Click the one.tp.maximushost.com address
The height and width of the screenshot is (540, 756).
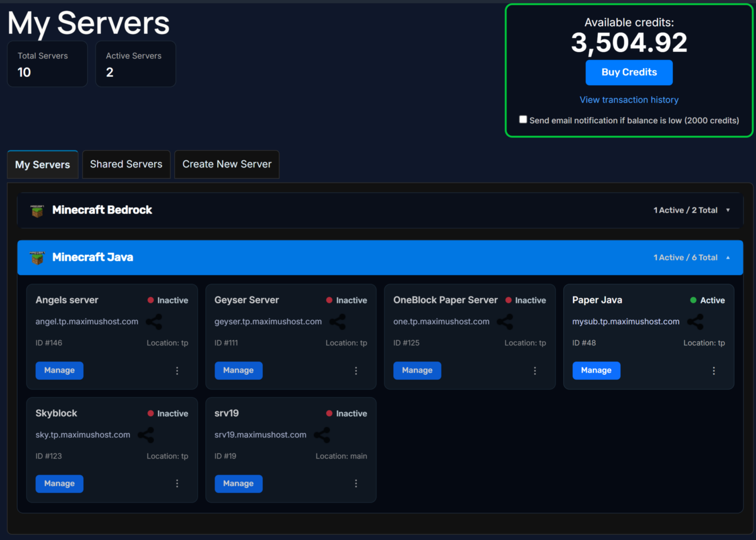pyautogui.click(x=441, y=322)
